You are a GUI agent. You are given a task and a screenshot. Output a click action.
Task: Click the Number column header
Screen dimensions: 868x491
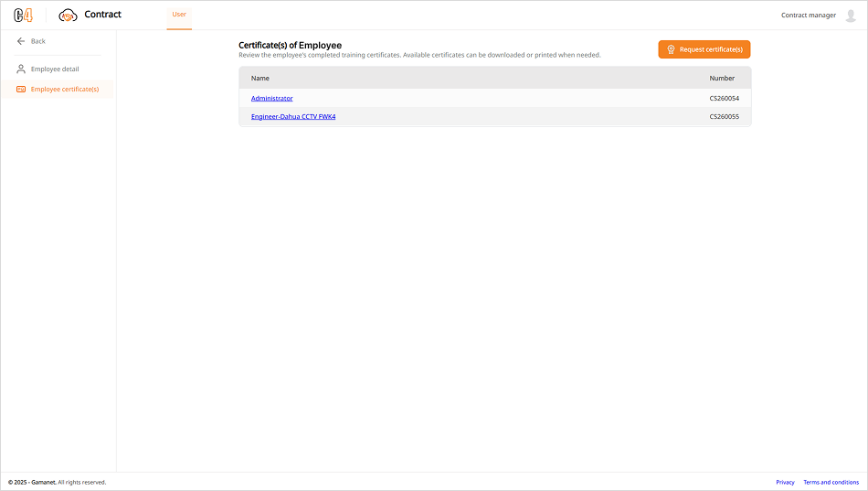pos(722,78)
